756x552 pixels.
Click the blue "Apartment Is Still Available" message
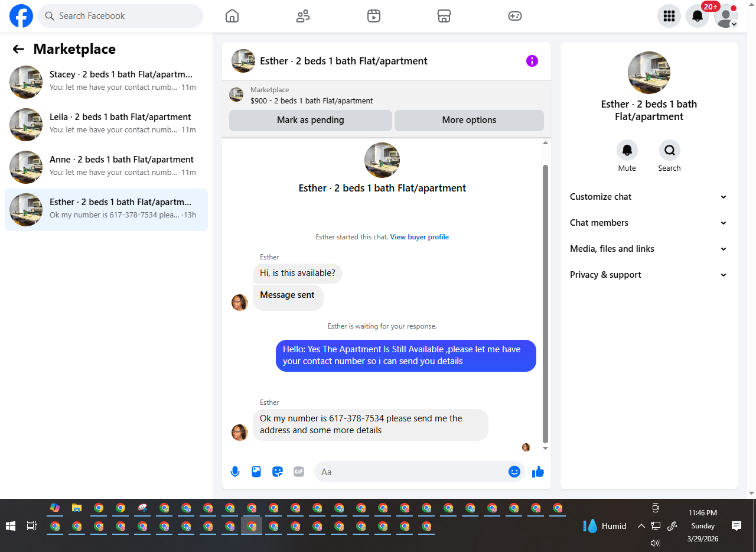coord(406,355)
